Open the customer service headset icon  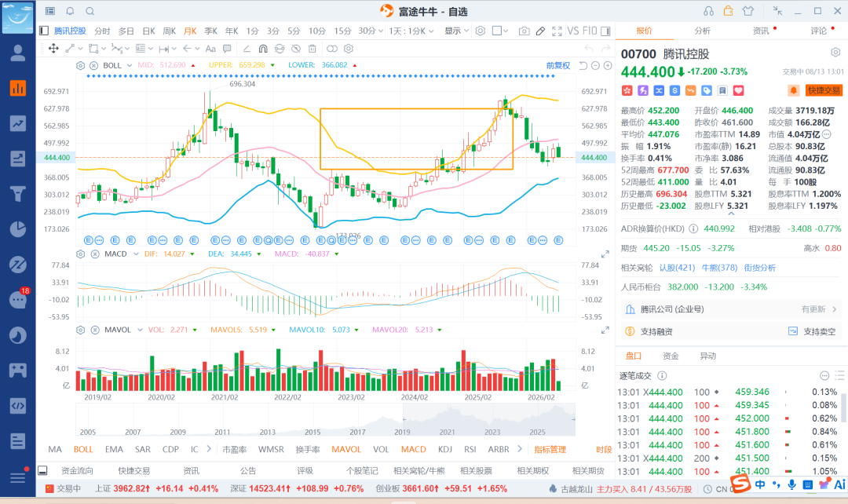coord(708,11)
